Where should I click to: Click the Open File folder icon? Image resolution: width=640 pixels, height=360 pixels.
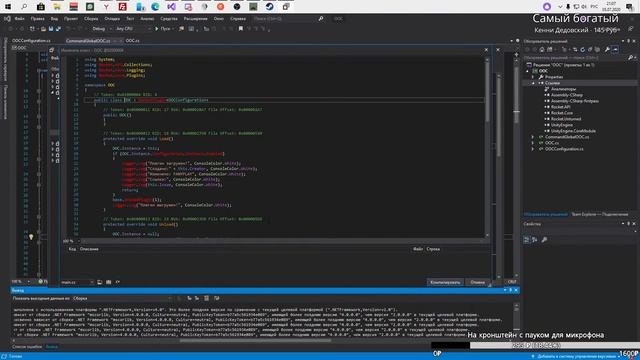(43, 29)
